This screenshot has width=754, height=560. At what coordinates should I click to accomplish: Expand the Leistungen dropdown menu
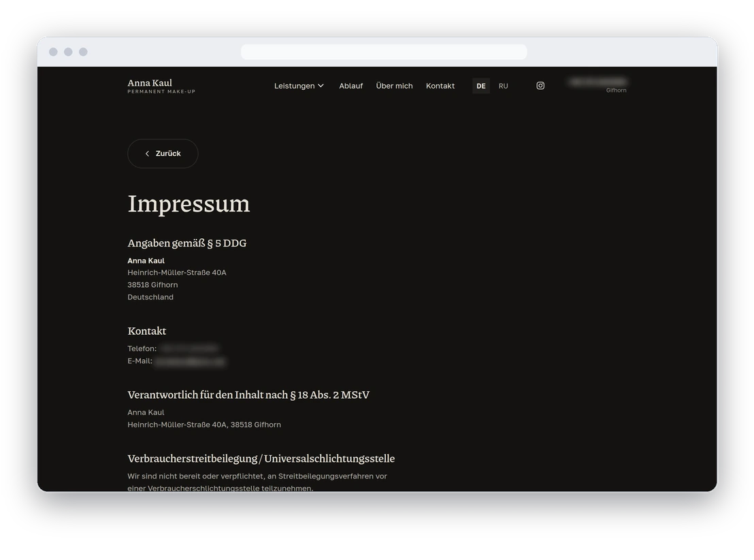299,86
